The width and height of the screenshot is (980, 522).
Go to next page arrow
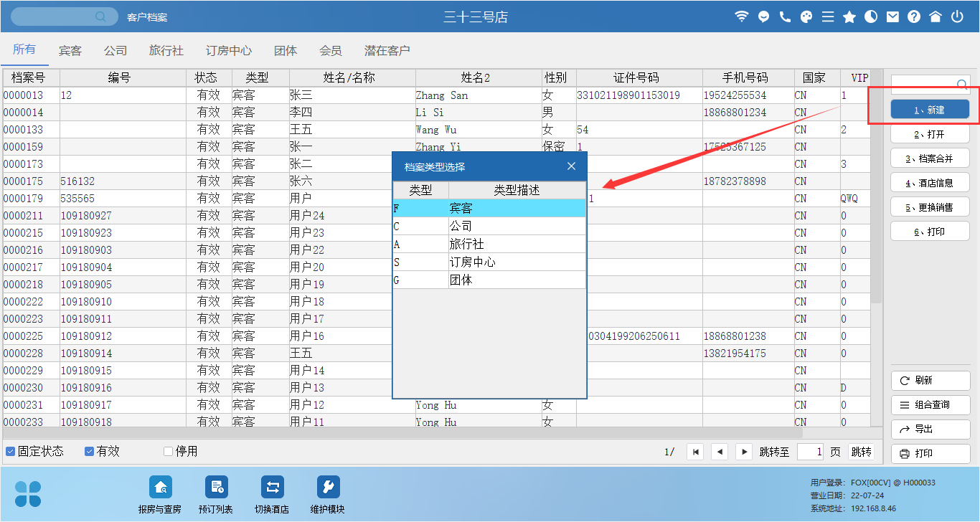tap(745, 452)
